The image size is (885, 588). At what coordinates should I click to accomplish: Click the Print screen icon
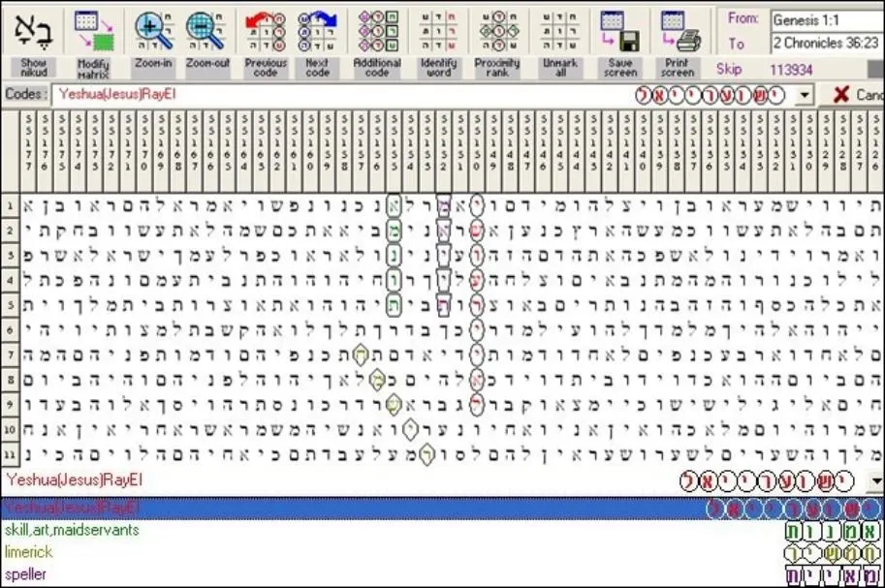click(680, 31)
